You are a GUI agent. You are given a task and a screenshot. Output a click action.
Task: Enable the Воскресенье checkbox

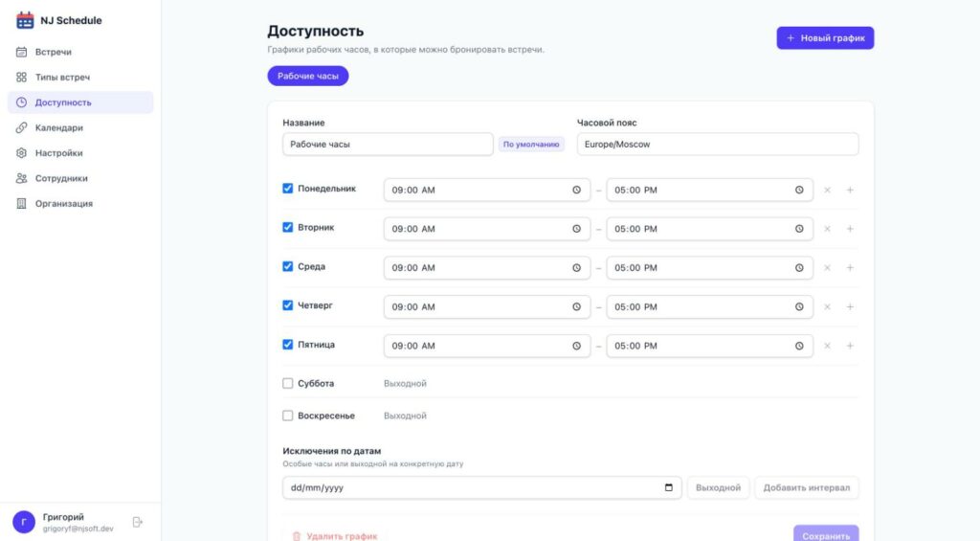point(287,416)
